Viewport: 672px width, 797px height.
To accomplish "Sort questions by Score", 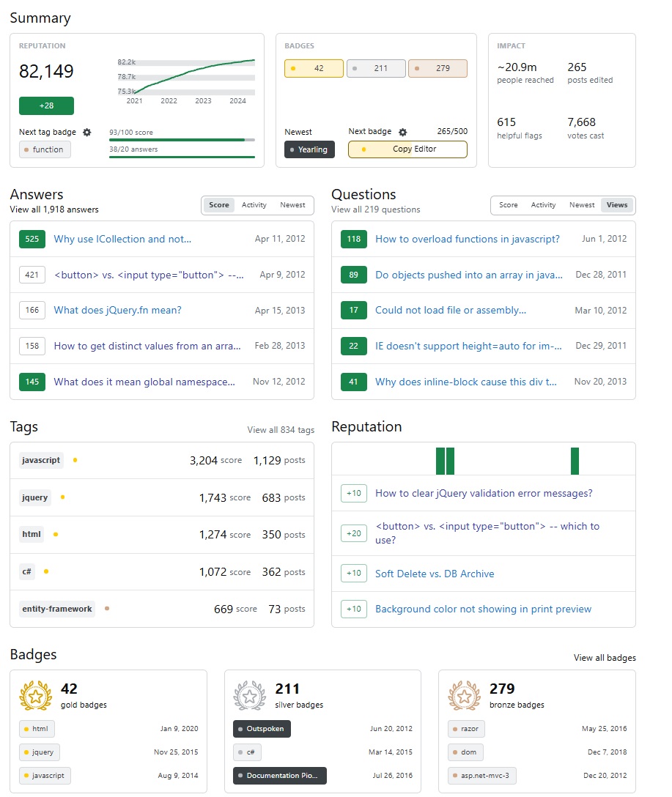I will click(x=509, y=205).
